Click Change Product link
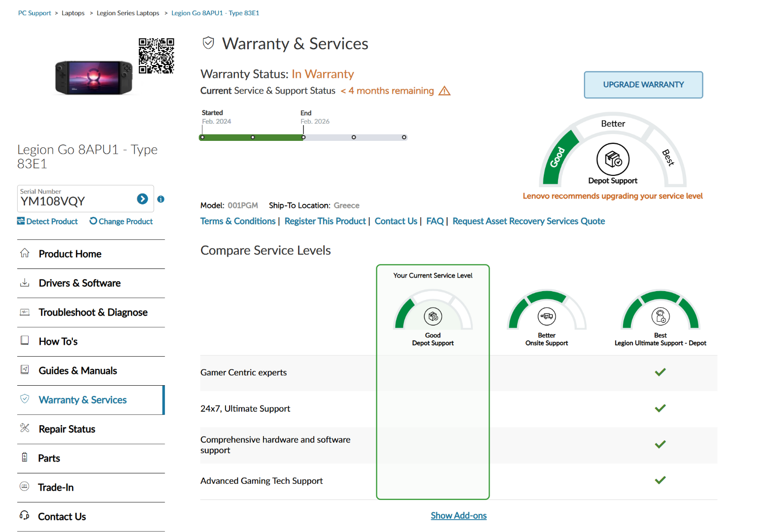 tap(121, 222)
